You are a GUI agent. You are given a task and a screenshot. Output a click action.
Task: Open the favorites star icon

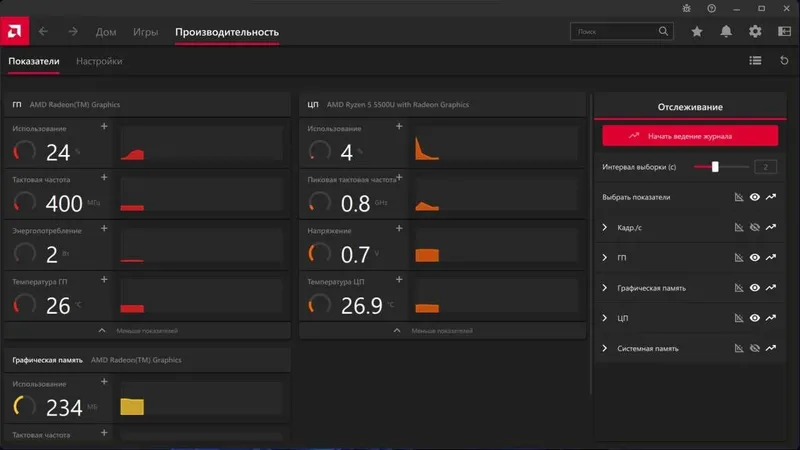[x=696, y=32]
